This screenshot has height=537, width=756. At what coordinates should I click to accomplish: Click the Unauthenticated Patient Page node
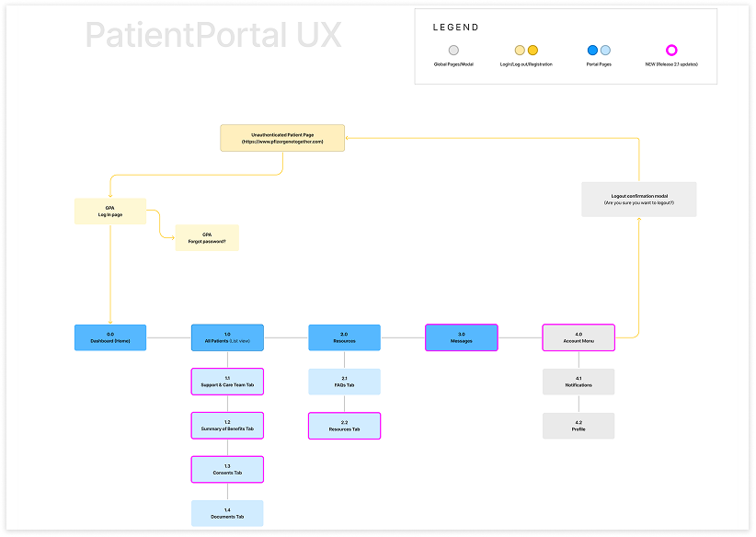click(x=281, y=137)
